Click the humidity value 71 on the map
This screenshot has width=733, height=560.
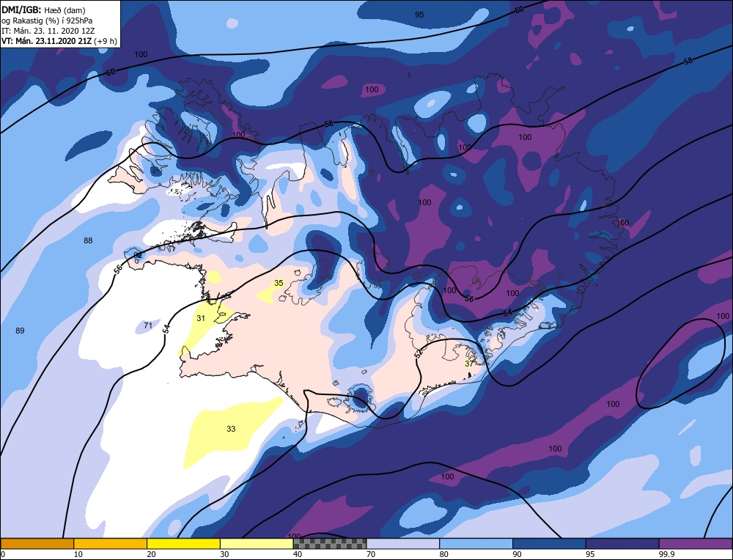[x=148, y=325]
